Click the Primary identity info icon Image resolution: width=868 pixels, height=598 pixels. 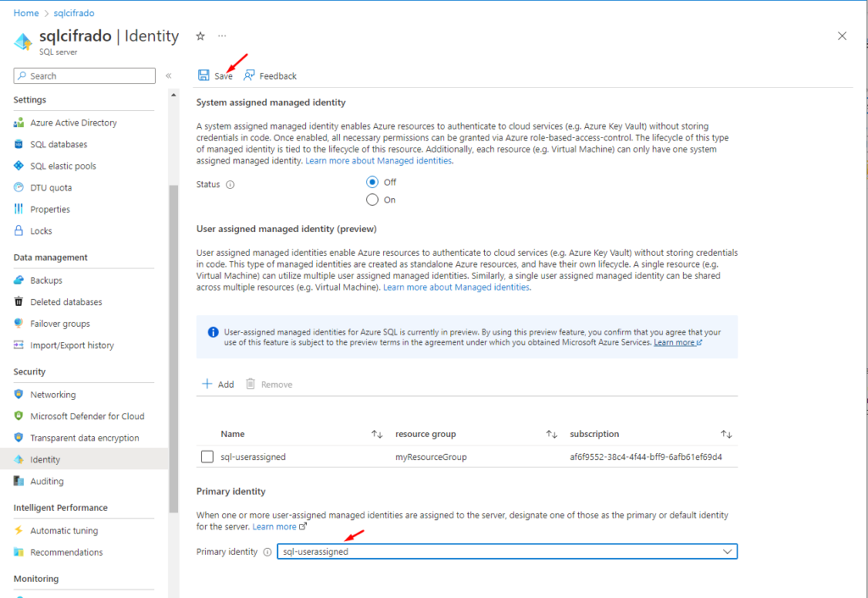point(267,552)
